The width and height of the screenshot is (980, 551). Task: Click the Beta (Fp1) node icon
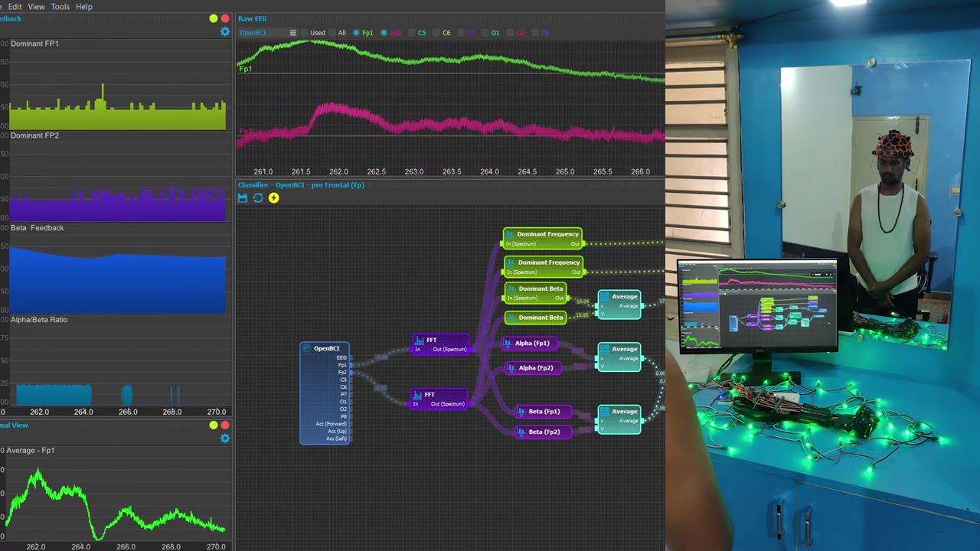[521, 412]
